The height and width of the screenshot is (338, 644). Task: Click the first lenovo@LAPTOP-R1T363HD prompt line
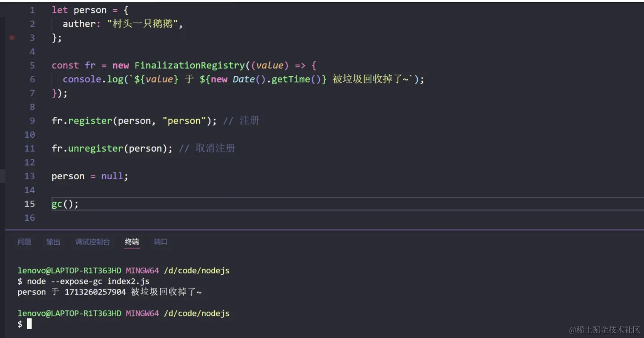tap(124, 271)
